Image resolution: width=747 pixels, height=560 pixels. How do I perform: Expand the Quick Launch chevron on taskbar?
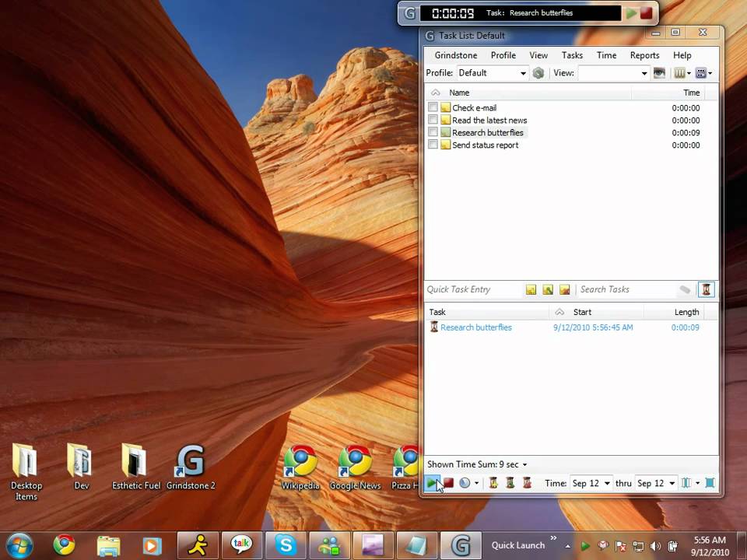pos(553,538)
